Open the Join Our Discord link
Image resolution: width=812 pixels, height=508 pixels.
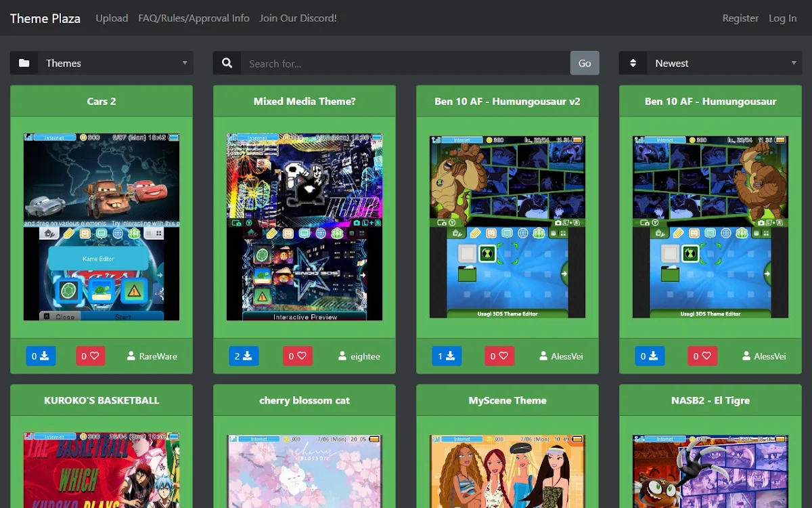pos(298,18)
